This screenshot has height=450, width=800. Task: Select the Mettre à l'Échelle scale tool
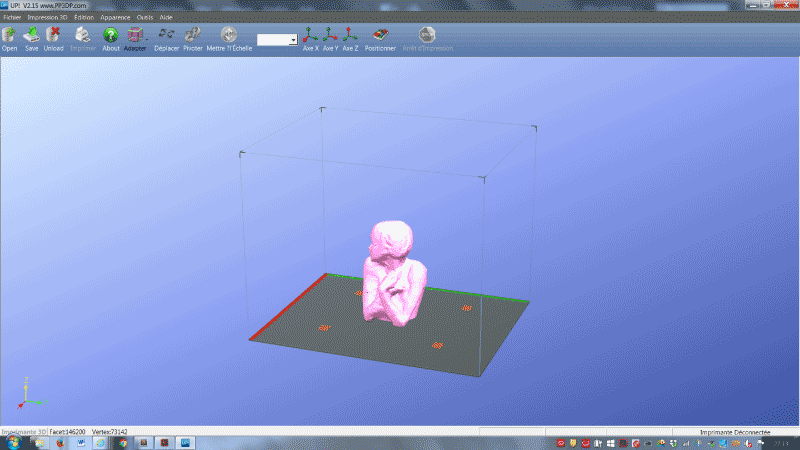pyautogui.click(x=229, y=35)
